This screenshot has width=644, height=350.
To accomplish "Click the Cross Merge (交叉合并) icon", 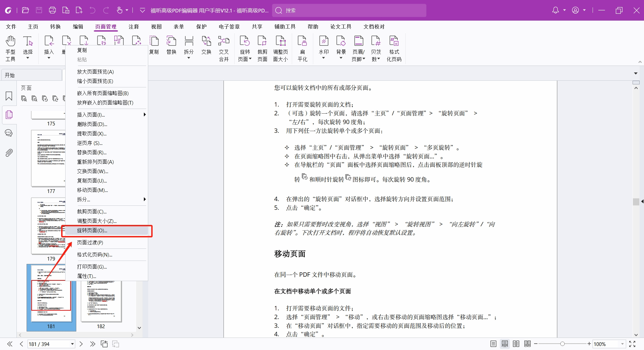I will pyautogui.click(x=224, y=48).
